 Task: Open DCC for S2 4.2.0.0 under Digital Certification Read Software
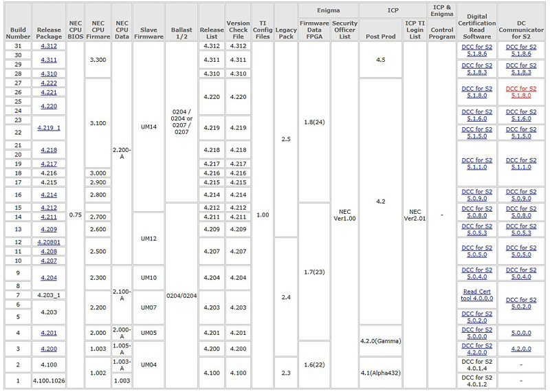click(476, 349)
